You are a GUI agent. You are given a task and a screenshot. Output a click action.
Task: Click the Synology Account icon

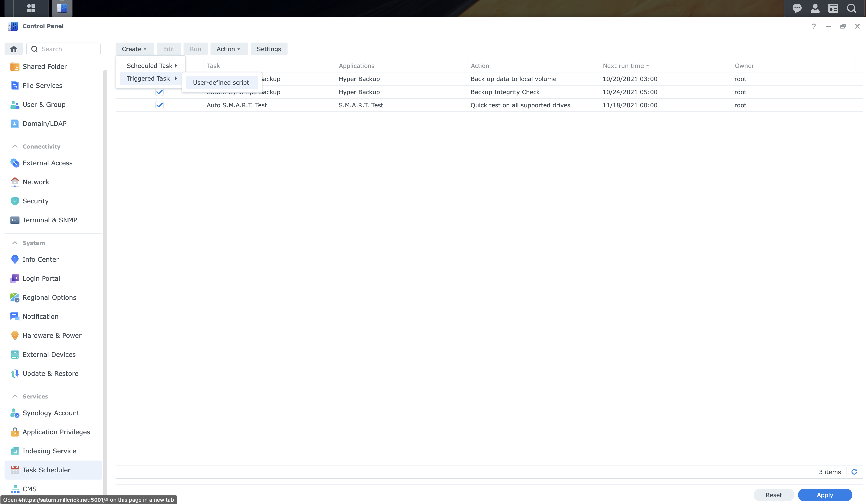point(15,413)
